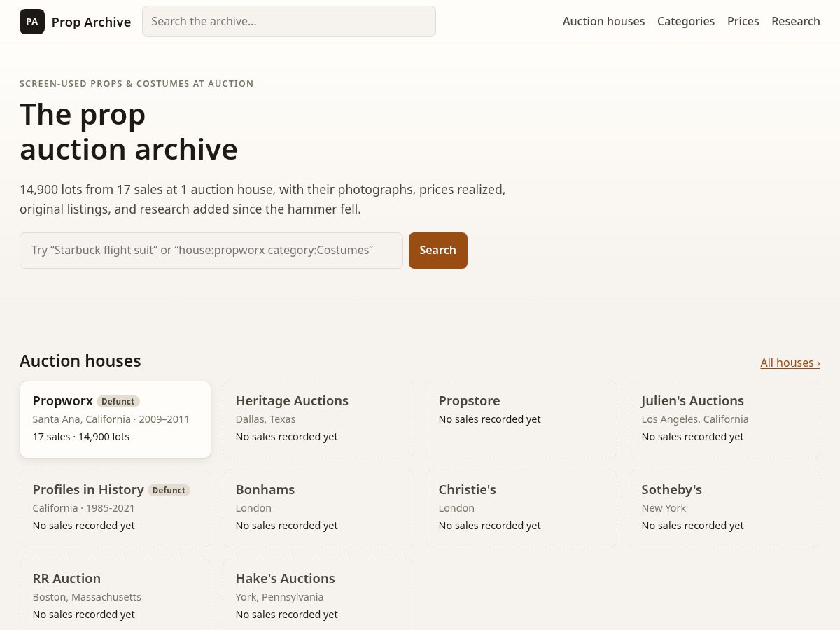Screen dimensions: 840x630
Task: Click 'Santa Ana, California · 2009–2011' text
Action: 111,419
